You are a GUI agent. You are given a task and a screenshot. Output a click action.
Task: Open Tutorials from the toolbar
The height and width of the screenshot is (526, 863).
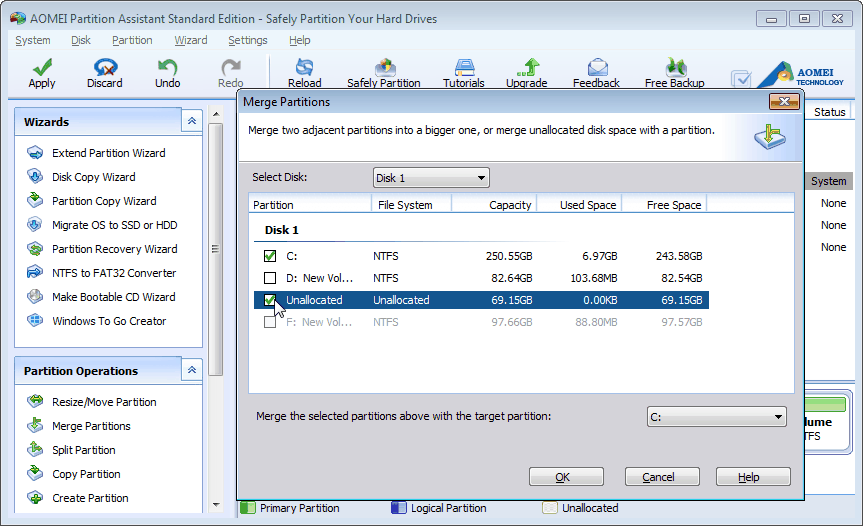coord(464,73)
